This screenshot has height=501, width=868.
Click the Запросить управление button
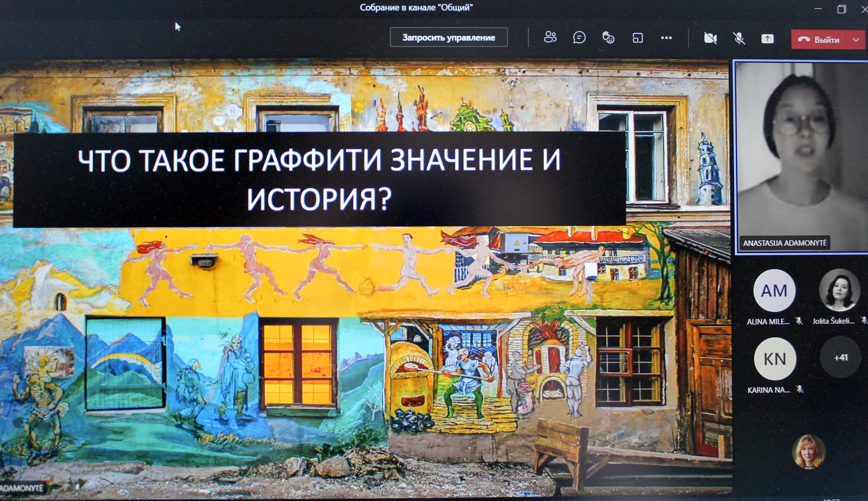point(448,37)
